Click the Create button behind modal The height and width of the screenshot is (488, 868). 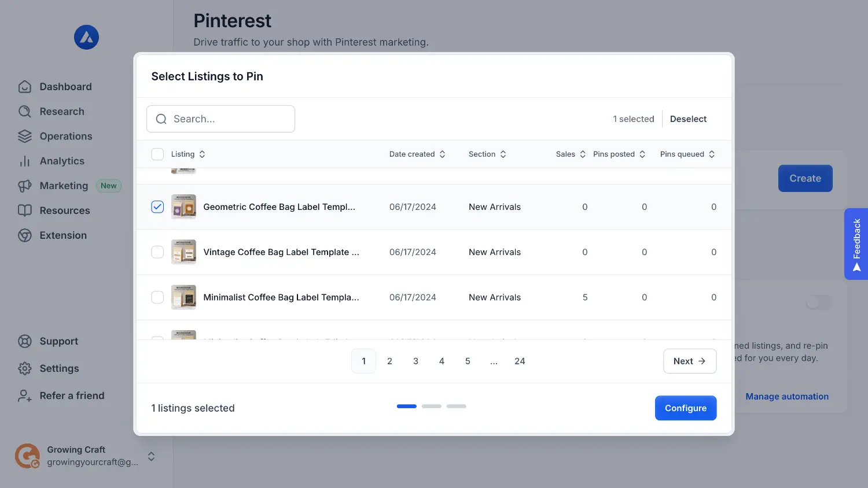[806, 178]
